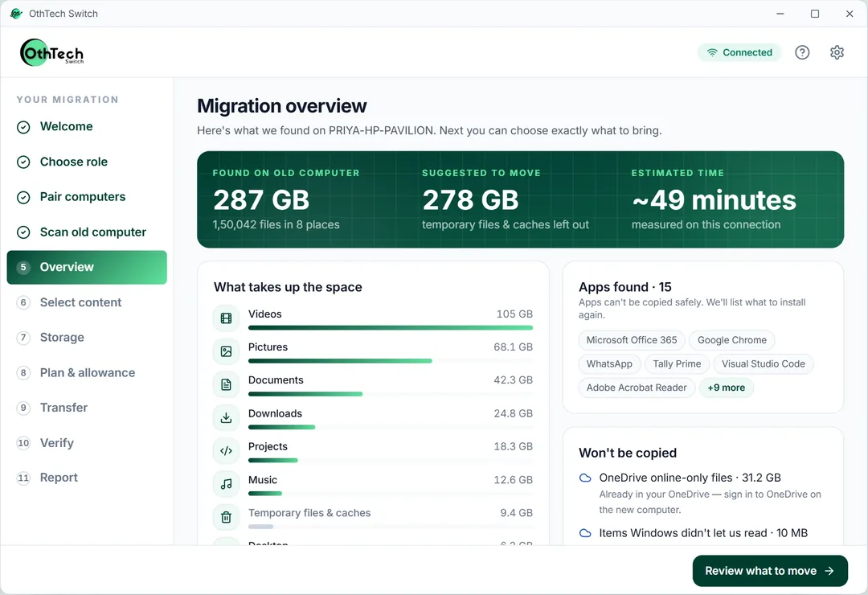Click the Videos size progress bar
This screenshot has width=868, height=595.
pyautogui.click(x=391, y=328)
